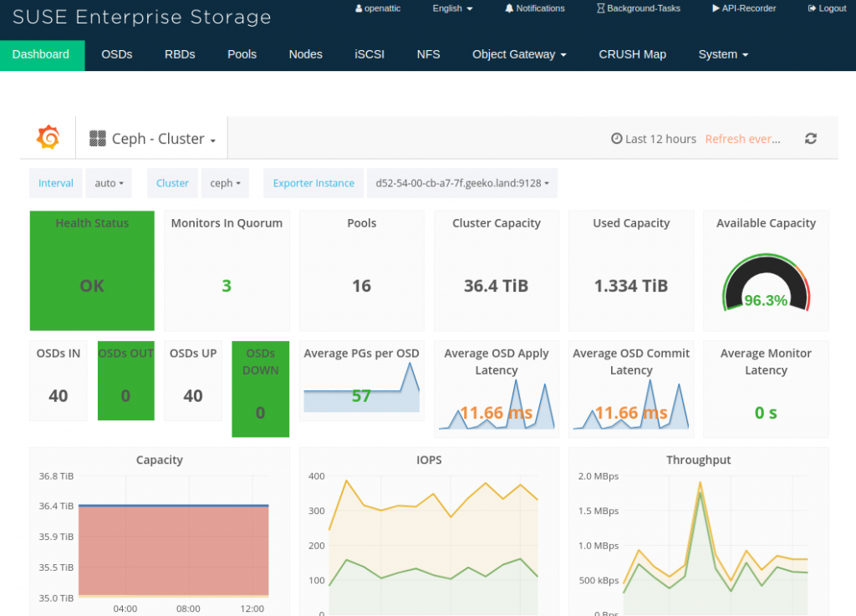Click the Health Status OK panel

click(92, 272)
